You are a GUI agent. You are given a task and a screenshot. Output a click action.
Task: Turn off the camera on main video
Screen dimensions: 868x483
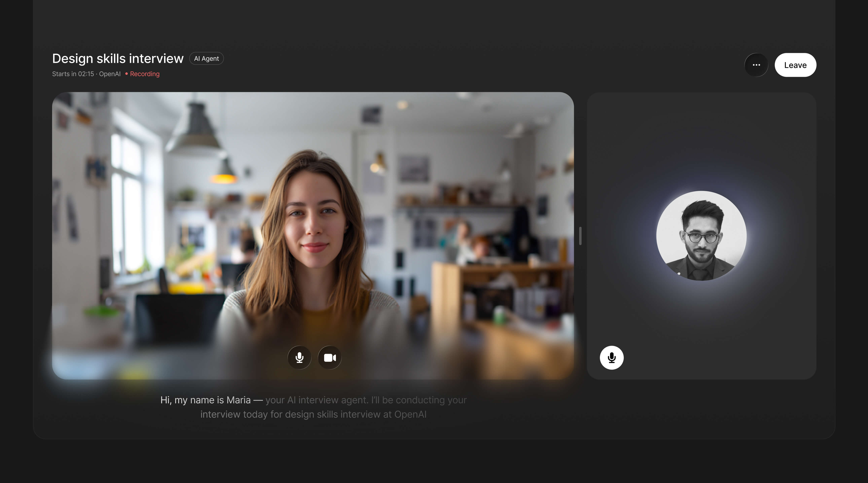click(330, 358)
